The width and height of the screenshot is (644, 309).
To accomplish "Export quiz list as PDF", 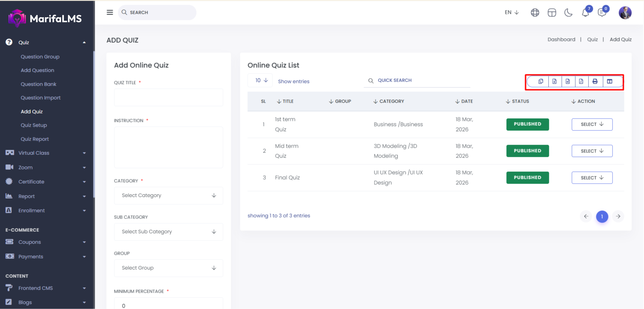I will coord(581,81).
